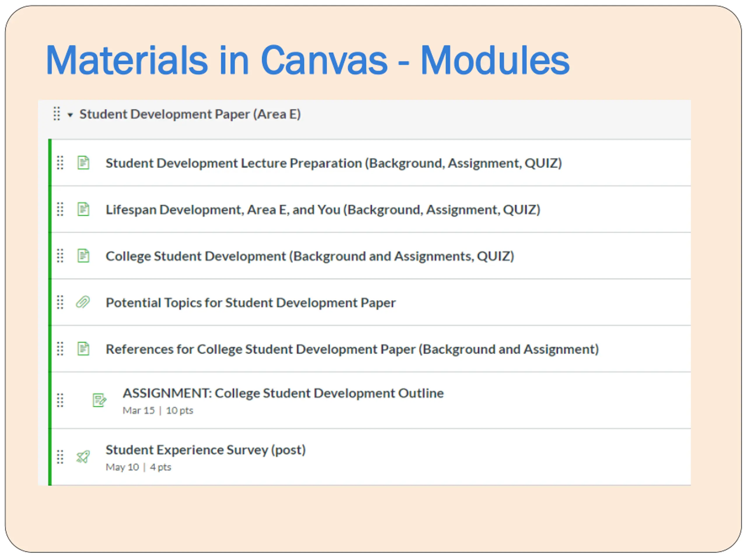Screen dimensions: 747x560
Task: Click paperclip attachment icon for Potential Topics
Action: pos(83,302)
